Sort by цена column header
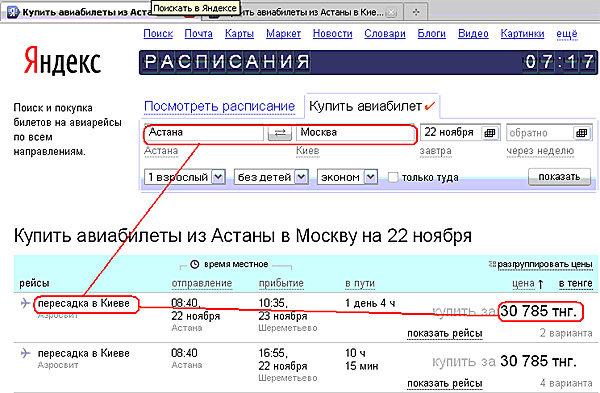The image size is (600, 393). pyautogui.click(x=523, y=284)
